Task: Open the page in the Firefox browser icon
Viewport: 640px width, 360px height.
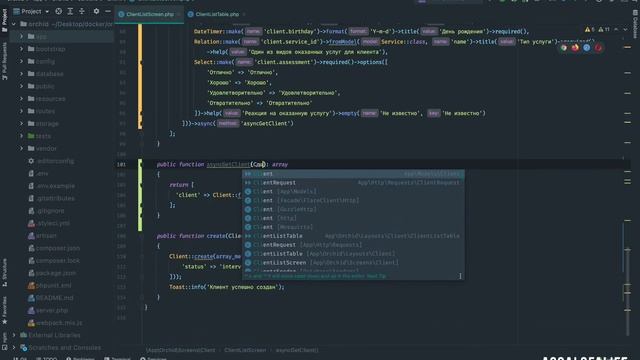Action: pos(575,48)
